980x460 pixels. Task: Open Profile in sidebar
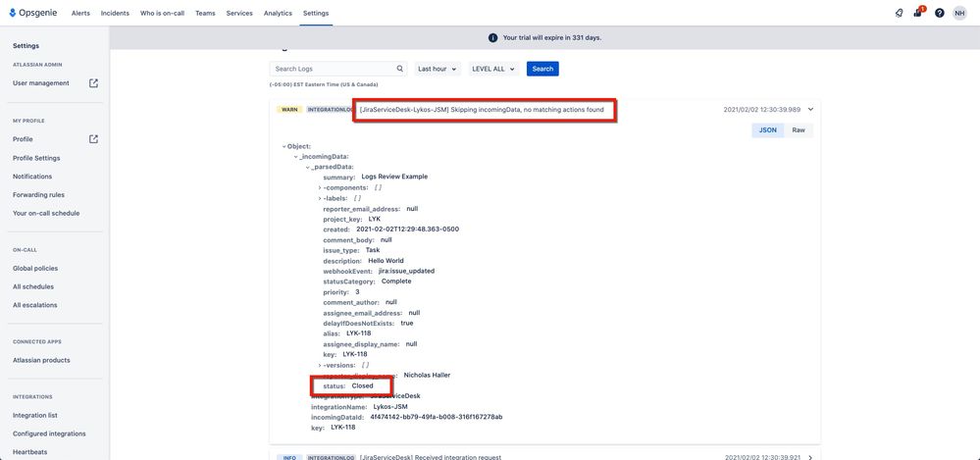23,138
